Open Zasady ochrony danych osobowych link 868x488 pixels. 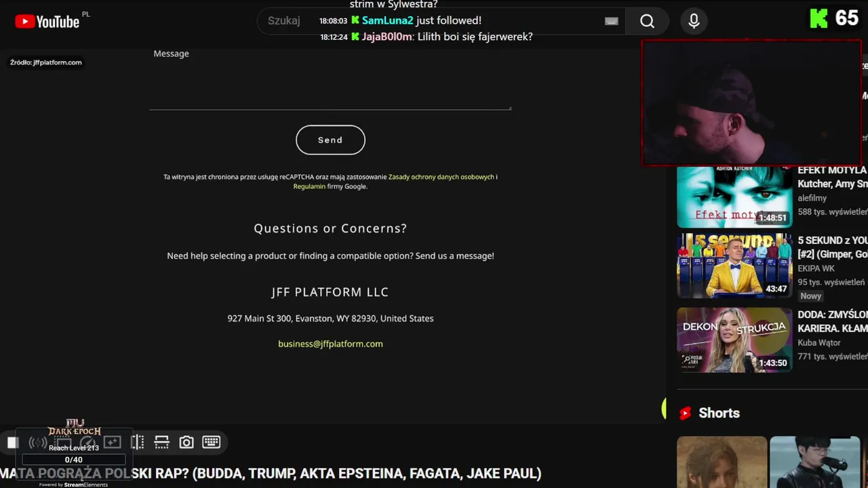point(441,177)
